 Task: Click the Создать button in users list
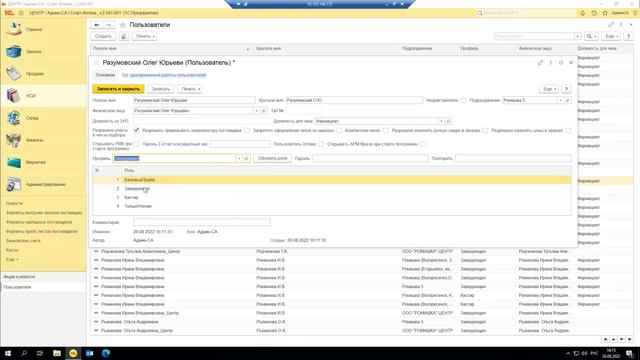[x=103, y=36]
